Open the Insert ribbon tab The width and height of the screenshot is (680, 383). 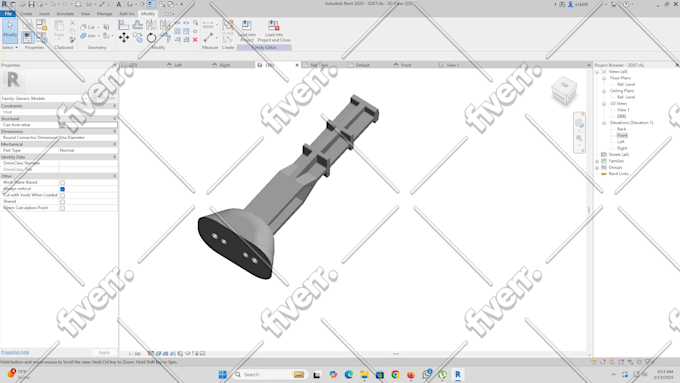tap(44, 14)
